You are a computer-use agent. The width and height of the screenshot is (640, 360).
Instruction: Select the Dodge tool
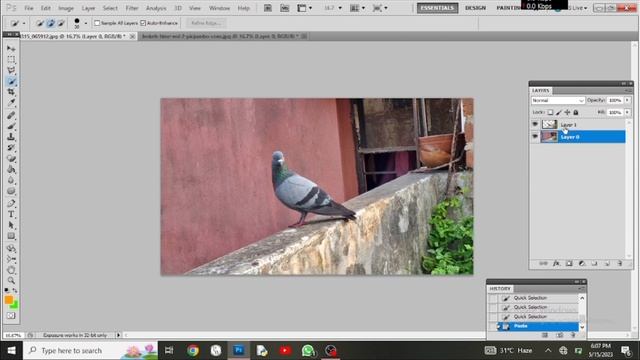11,191
